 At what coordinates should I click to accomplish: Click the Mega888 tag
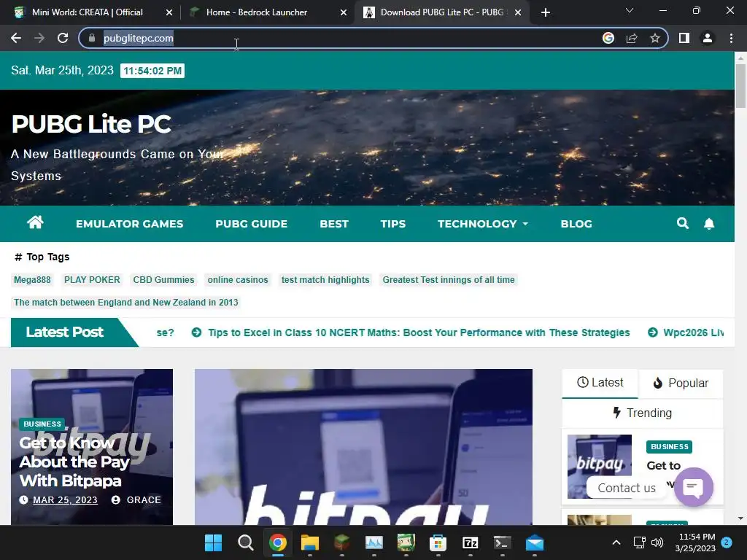[x=32, y=280]
